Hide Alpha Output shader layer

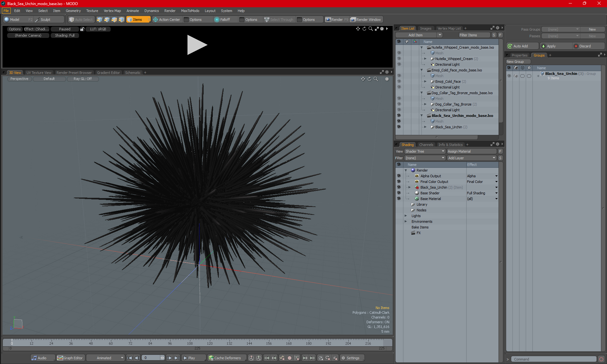tap(399, 176)
